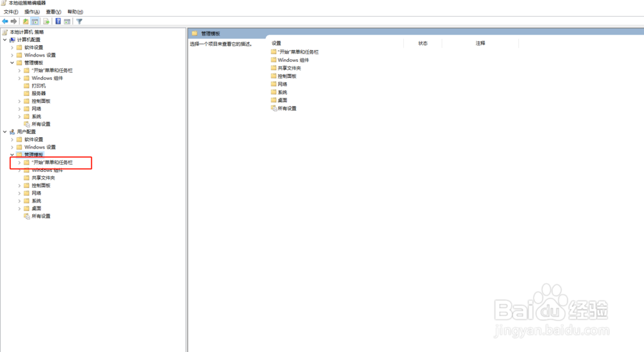Expand Windows 设置 under 计算机配置

[12, 55]
